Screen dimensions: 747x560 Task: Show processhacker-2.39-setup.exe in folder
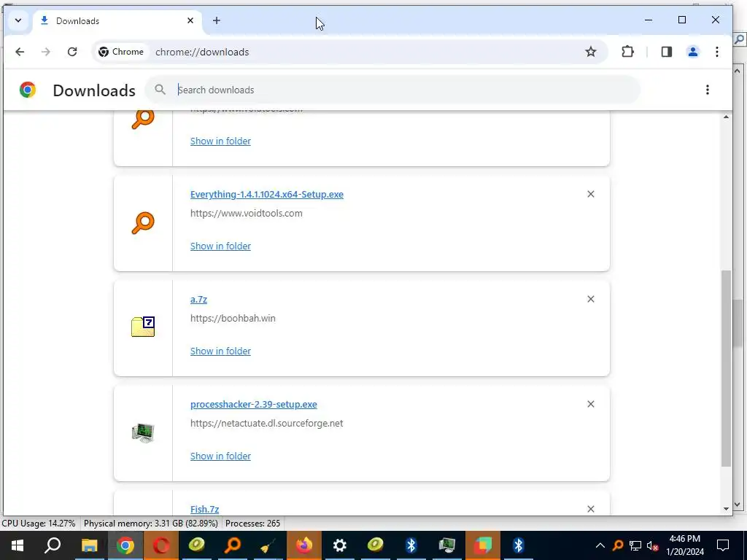220,456
